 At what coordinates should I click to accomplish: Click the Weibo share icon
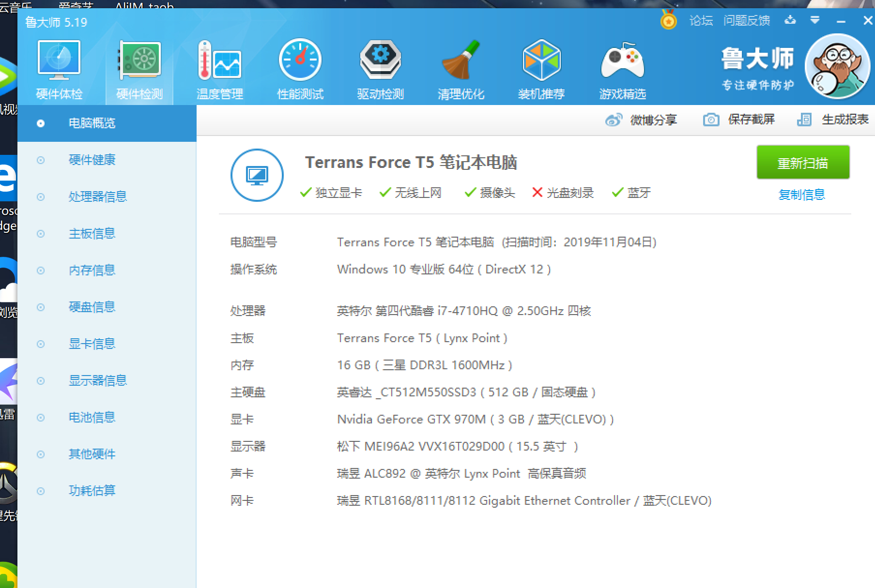click(x=614, y=120)
